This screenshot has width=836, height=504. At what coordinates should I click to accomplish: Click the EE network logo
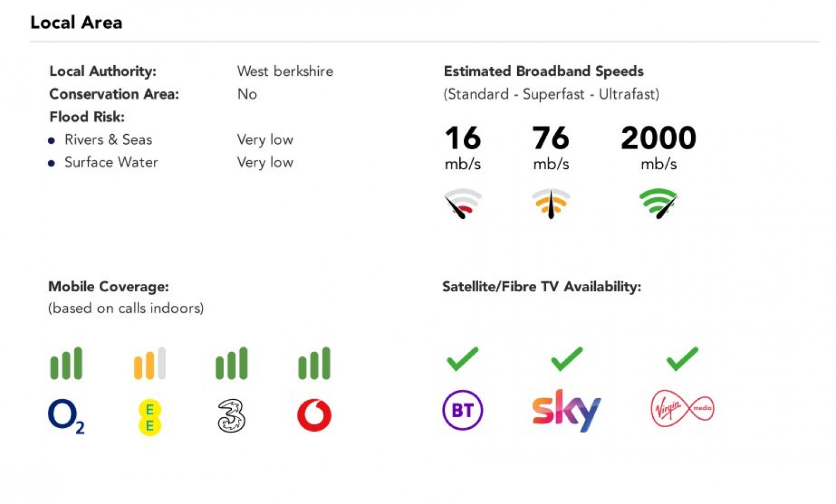[149, 417]
